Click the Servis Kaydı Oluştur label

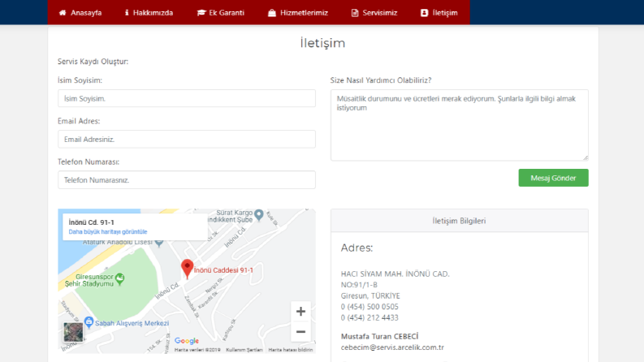[x=93, y=62]
